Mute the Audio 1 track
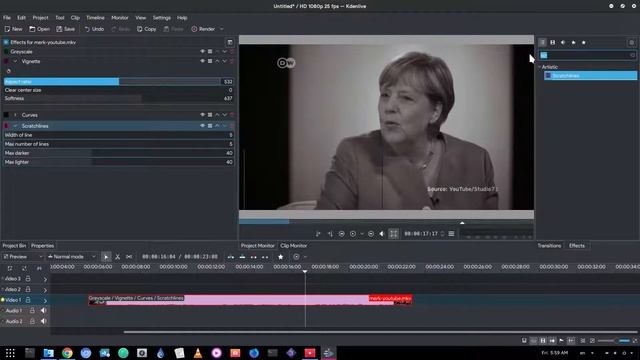640x360 pixels. click(43, 311)
